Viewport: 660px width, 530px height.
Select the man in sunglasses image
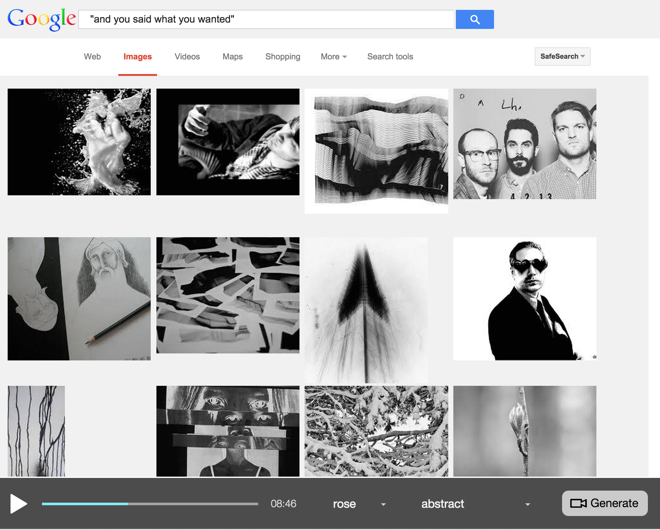(524, 298)
